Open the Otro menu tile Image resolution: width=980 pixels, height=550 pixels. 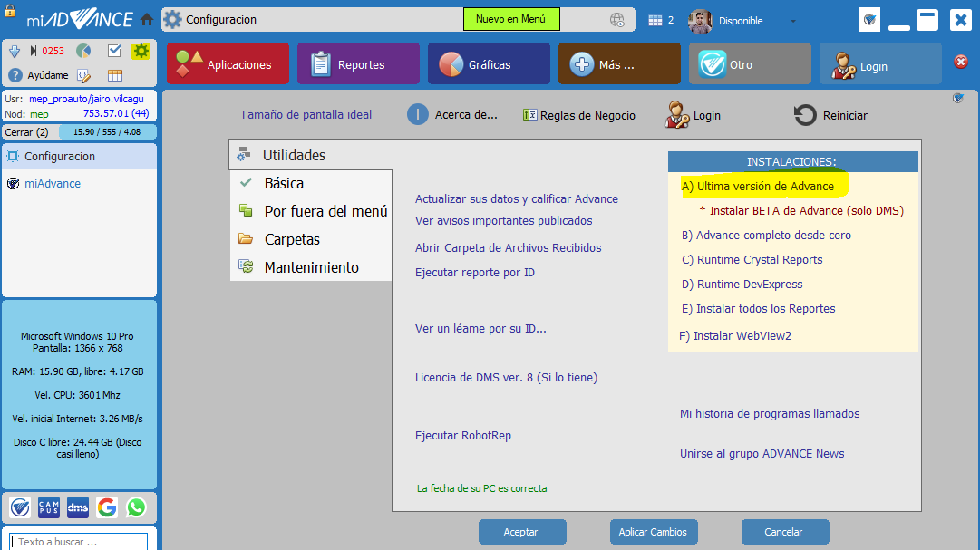(750, 63)
